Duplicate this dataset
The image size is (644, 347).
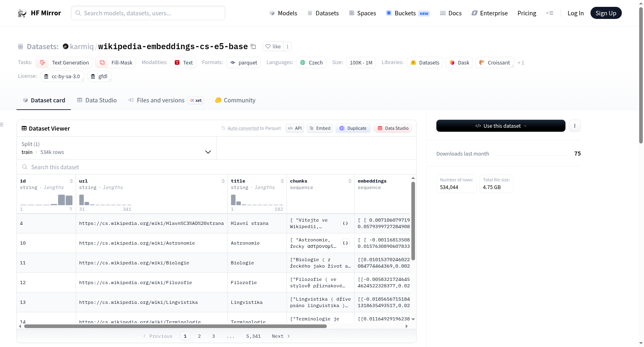[353, 128]
